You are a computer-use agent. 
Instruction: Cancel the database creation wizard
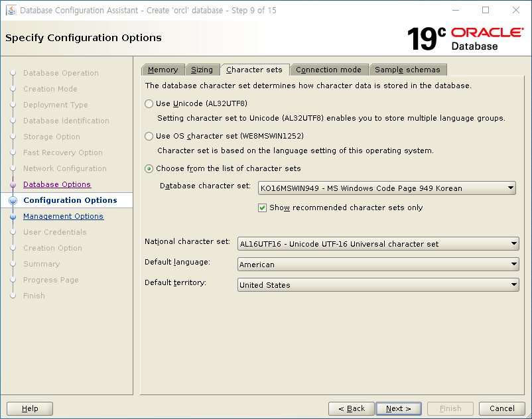pos(502,408)
